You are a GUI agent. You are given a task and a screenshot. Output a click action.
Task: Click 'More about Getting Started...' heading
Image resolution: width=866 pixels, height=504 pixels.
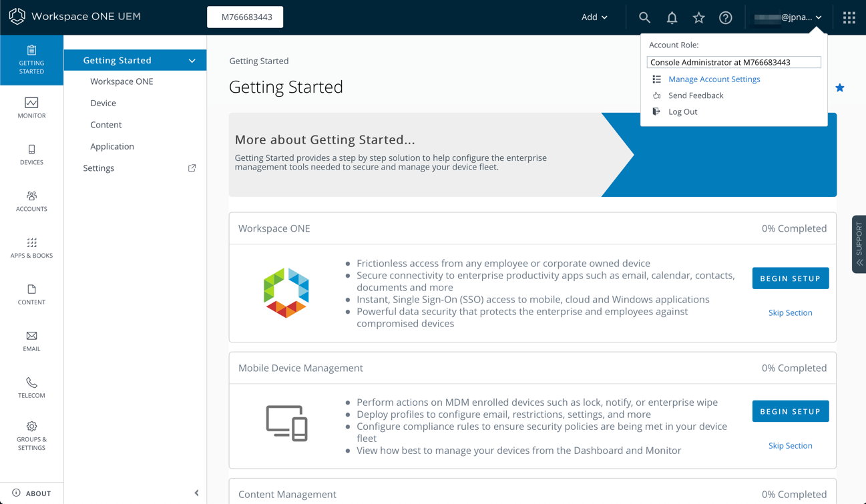tap(324, 140)
